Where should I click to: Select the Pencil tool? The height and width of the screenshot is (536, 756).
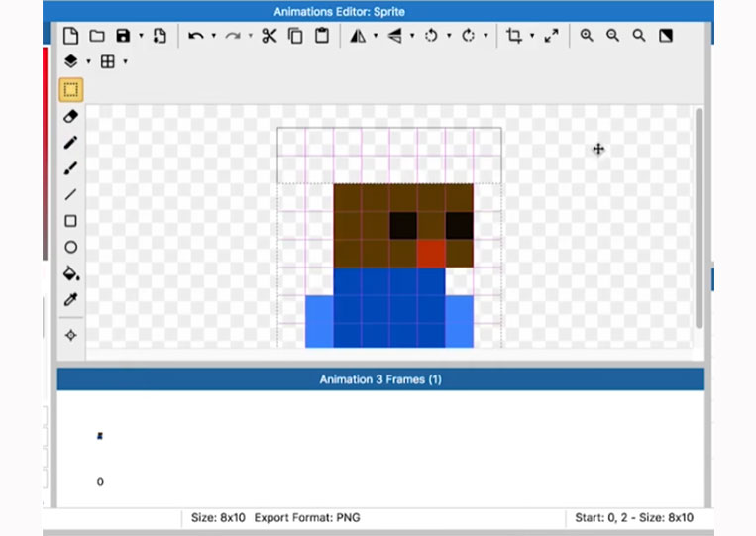71,143
